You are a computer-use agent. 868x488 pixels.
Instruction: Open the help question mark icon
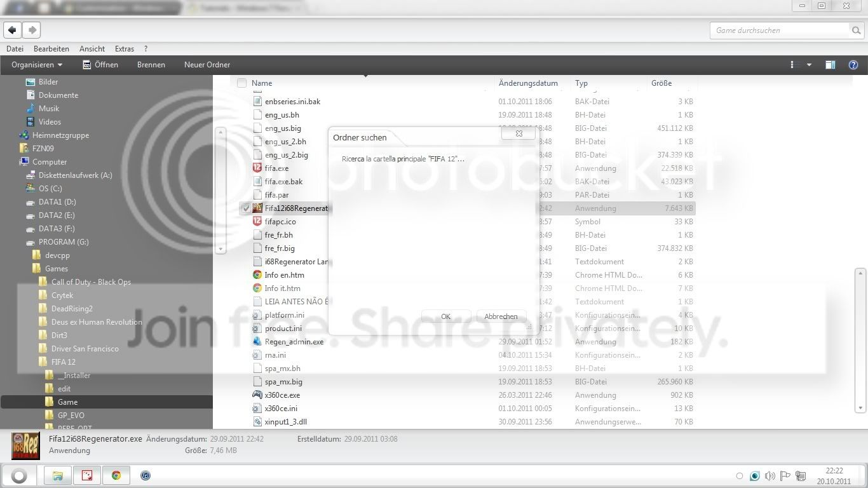pos(853,65)
